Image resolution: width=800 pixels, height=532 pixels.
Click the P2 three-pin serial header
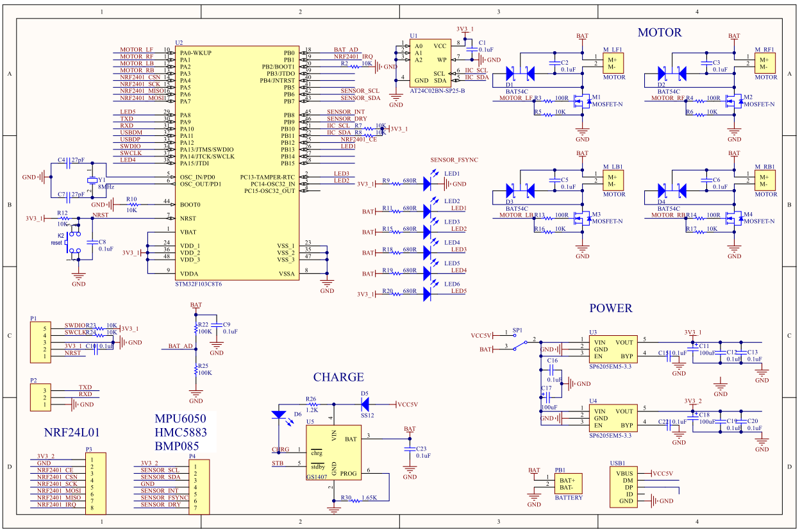[x=40, y=397]
